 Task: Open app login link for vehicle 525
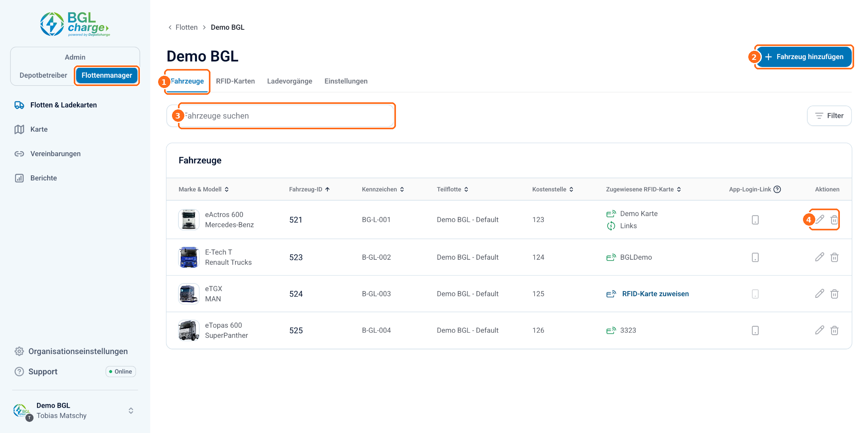(x=755, y=330)
